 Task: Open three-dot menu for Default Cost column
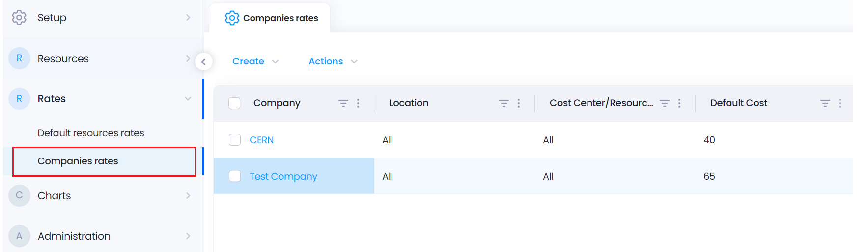tap(840, 103)
